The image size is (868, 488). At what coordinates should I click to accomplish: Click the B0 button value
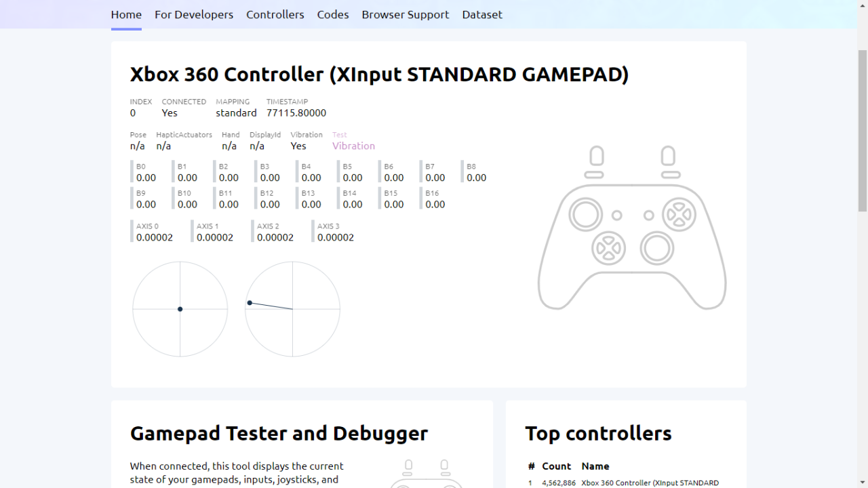click(x=146, y=178)
